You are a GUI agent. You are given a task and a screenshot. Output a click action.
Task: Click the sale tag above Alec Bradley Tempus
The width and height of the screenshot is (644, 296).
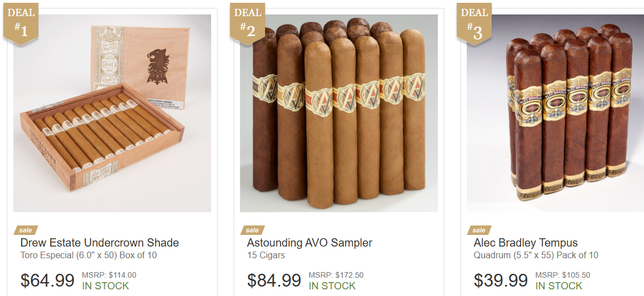click(479, 230)
